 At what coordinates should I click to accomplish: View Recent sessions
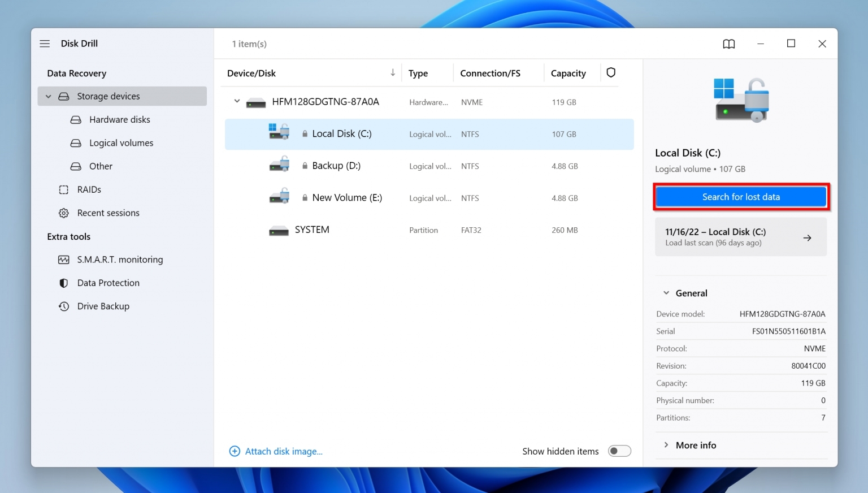point(108,213)
